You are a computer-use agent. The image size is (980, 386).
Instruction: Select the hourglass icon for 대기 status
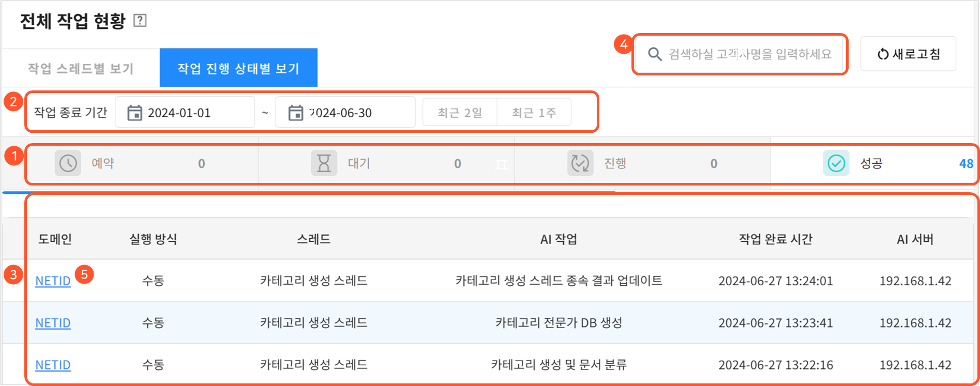[324, 163]
